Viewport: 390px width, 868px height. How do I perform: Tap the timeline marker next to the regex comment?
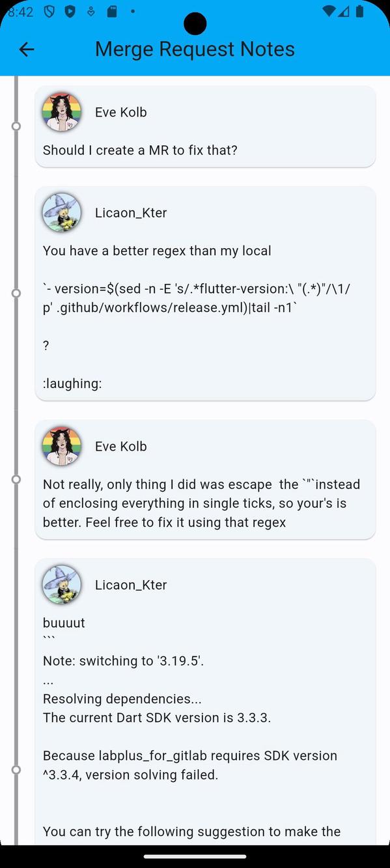point(16,293)
